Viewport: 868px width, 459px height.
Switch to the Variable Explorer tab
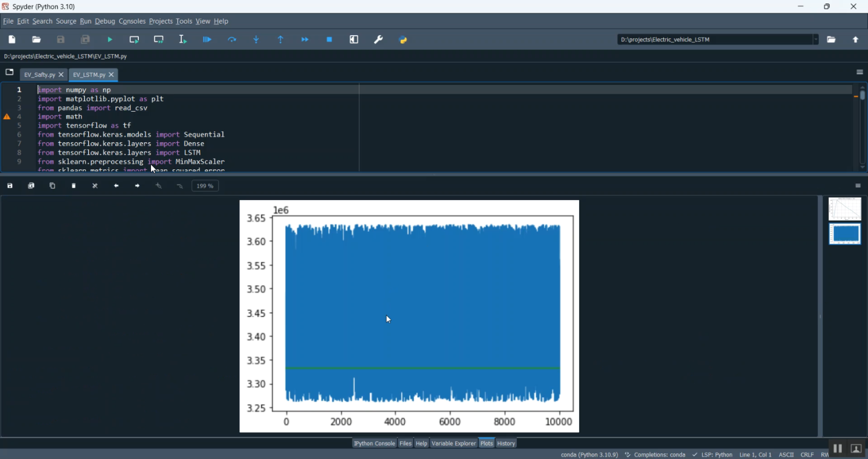453,443
